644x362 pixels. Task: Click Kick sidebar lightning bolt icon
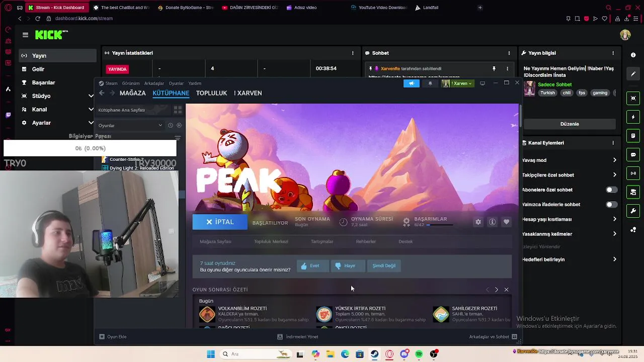[x=633, y=117]
